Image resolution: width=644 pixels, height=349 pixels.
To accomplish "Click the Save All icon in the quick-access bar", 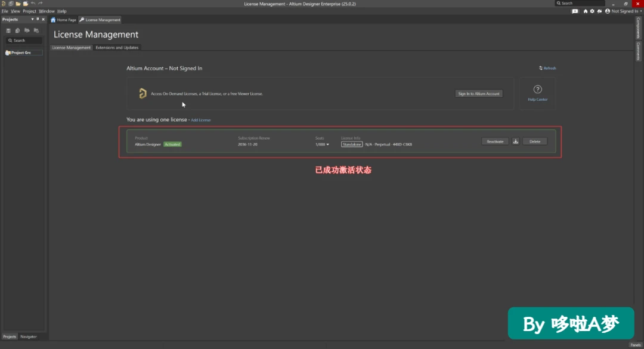I will click(11, 4).
